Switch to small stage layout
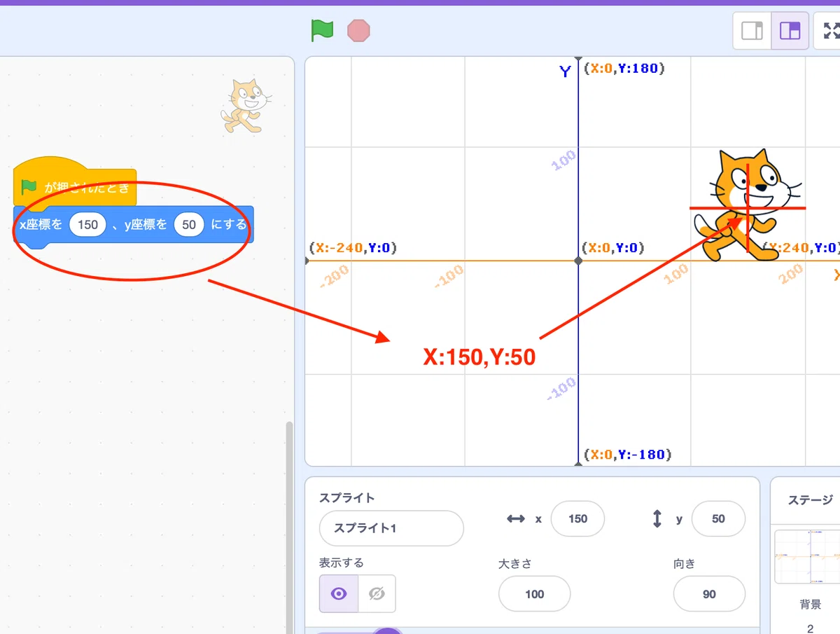 pos(752,31)
